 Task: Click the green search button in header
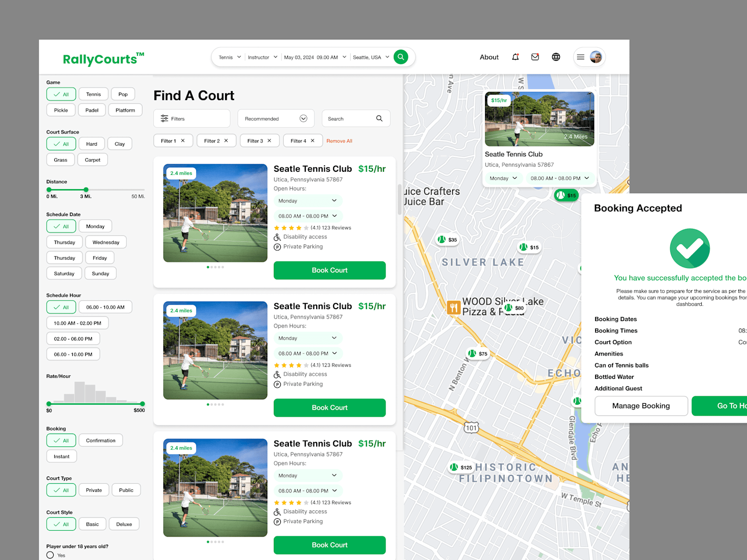(x=401, y=57)
